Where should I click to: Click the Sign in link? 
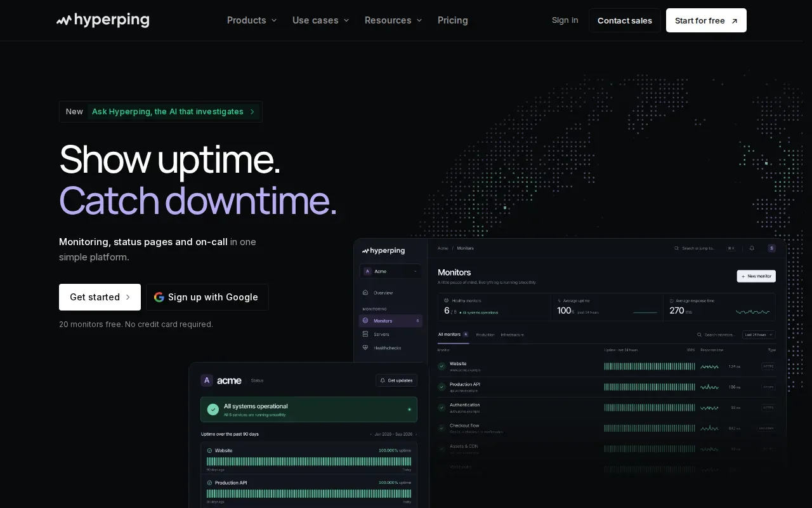click(565, 20)
